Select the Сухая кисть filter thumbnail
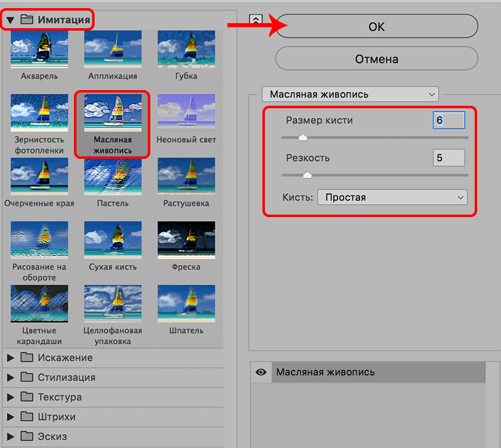 coord(112,240)
